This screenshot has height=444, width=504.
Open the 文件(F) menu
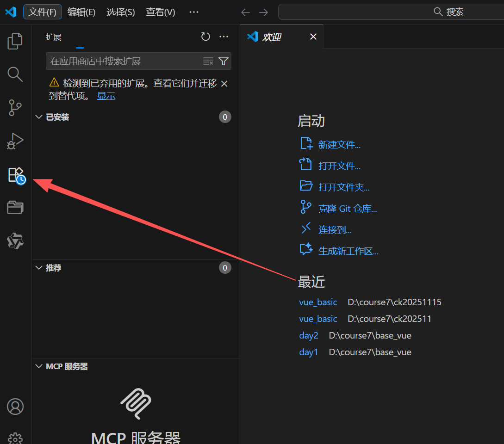(43, 12)
